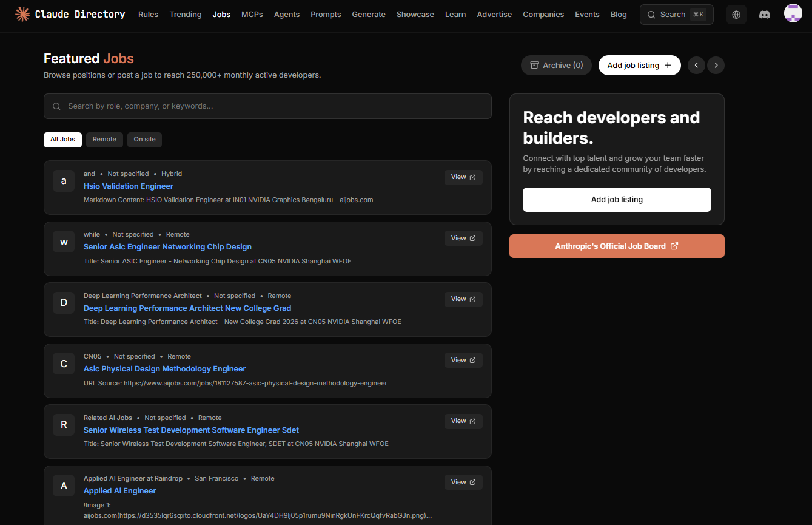Open Asic Physical Design Methodology Engineer link
Viewport: 812px width, 525px height.
click(165, 369)
